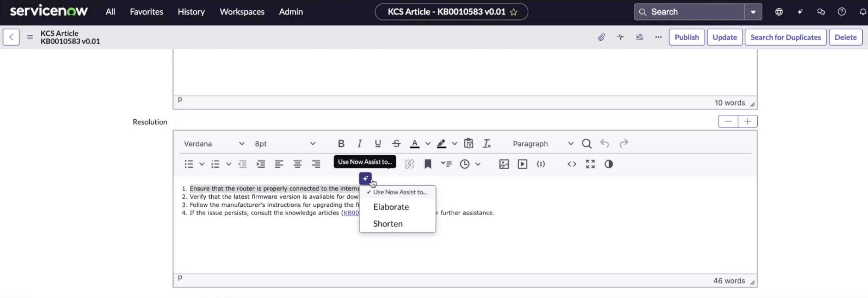868x298 pixels.
Task: Open the Paragraph format dropdown
Action: [x=543, y=143]
